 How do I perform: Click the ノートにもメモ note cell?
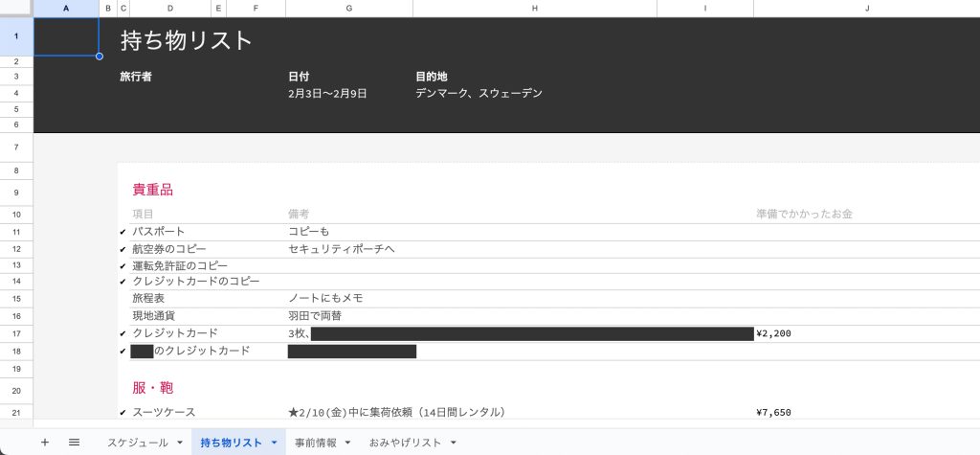tap(325, 299)
